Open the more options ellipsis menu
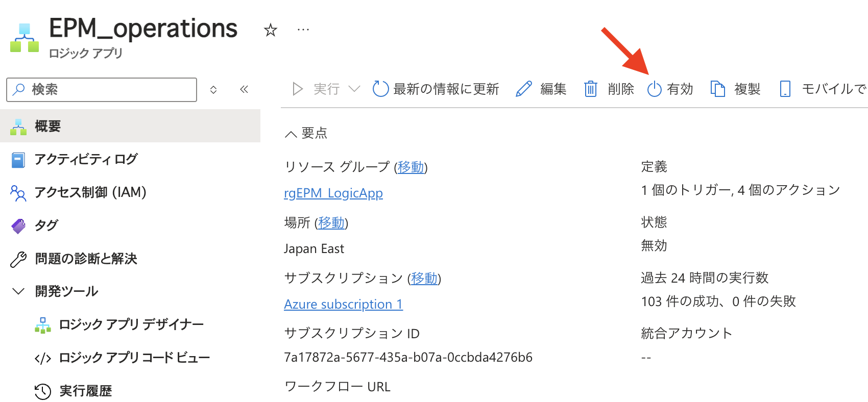This screenshot has height=402, width=868. tap(303, 30)
